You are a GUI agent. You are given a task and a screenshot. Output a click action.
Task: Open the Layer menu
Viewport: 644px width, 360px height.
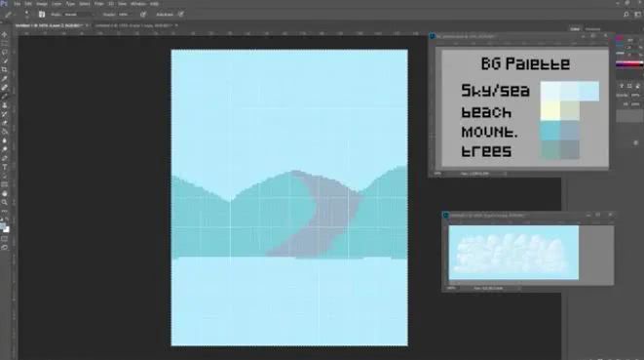click(57, 4)
